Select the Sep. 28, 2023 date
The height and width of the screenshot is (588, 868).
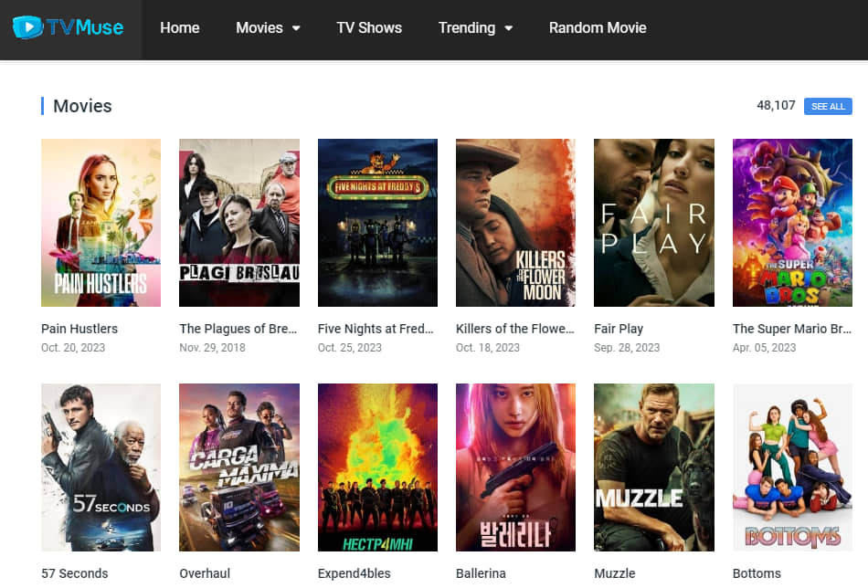627,347
